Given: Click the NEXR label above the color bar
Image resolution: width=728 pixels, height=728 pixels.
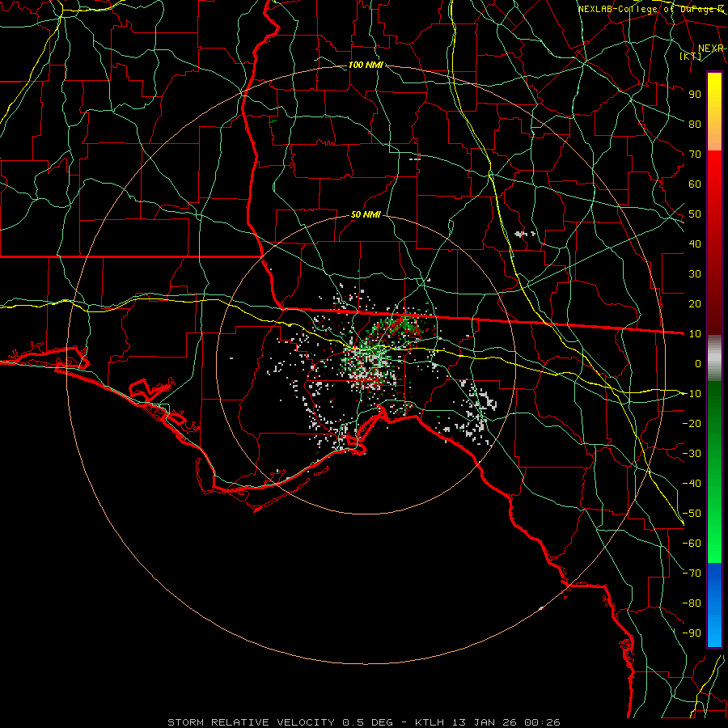Looking at the screenshot, I should pyautogui.click(x=711, y=49).
